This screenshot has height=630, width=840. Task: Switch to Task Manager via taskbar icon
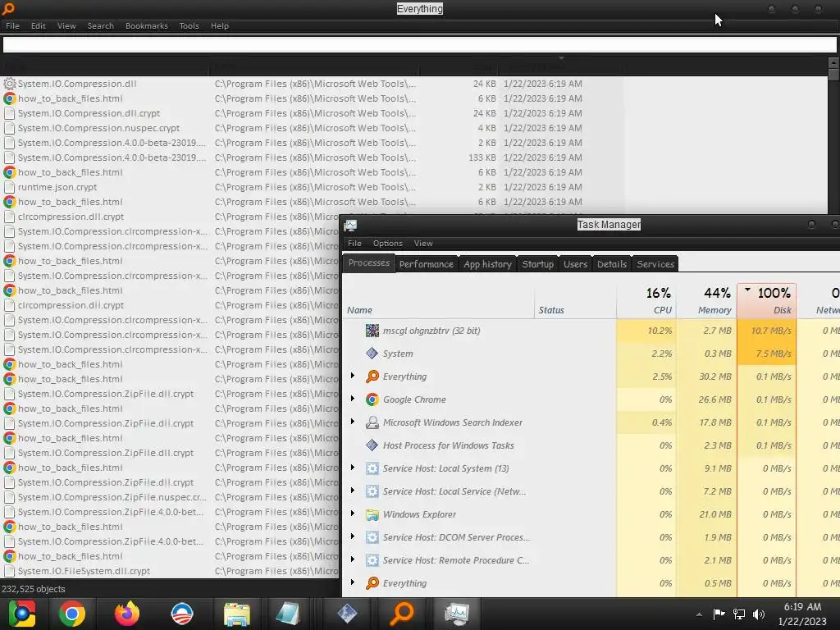click(456, 614)
